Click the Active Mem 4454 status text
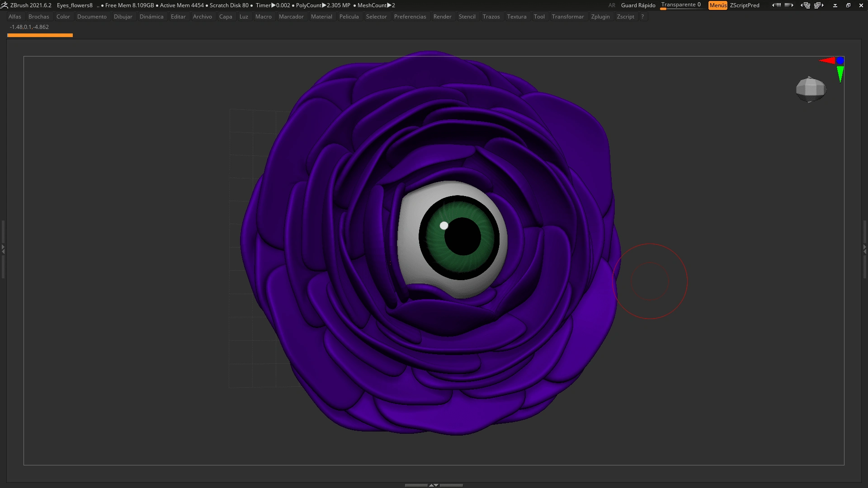Screen dimensions: 868x488 [x=182, y=5]
